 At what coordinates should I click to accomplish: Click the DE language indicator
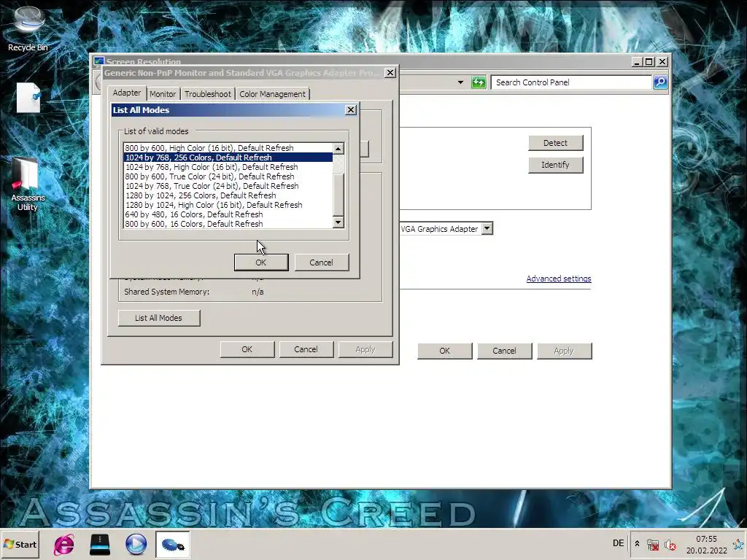point(619,543)
